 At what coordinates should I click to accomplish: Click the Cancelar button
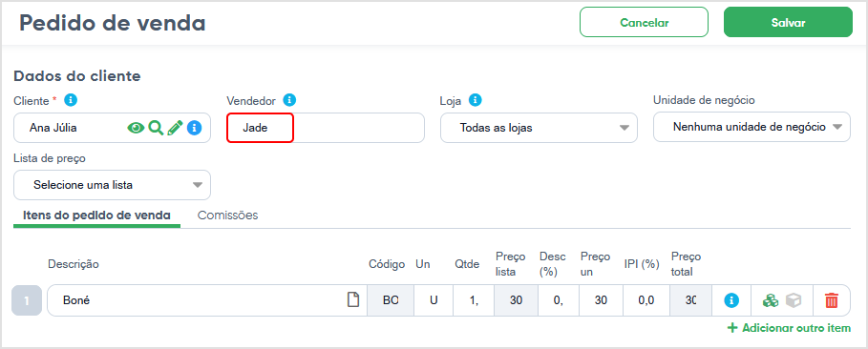click(645, 22)
